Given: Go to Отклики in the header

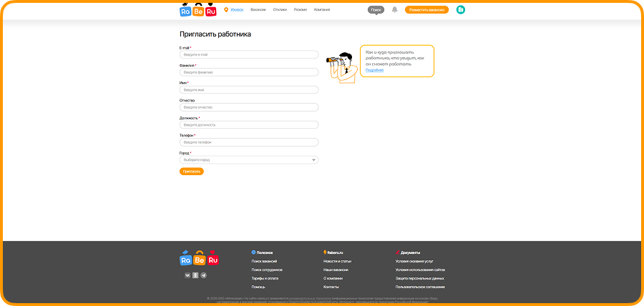Looking at the screenshot, I should 280,10.
